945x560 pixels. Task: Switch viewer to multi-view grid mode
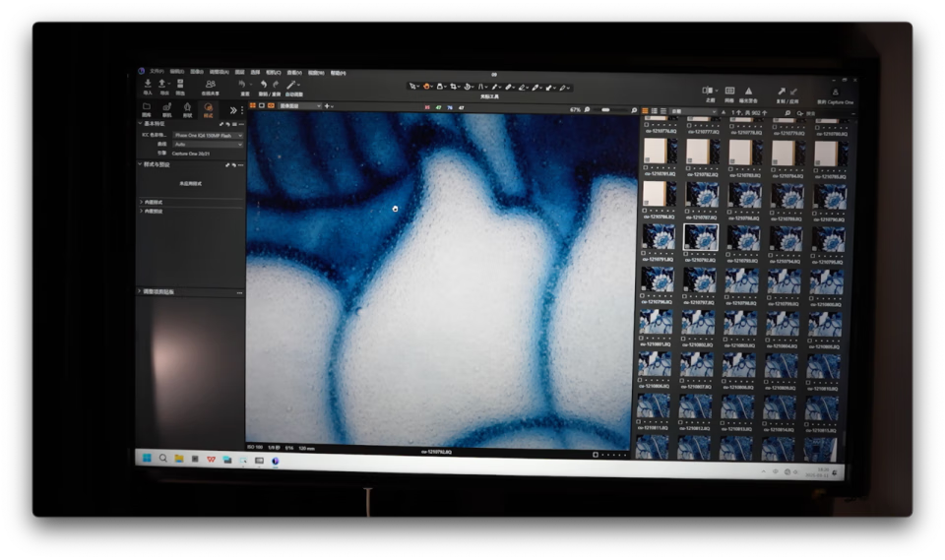click(252, 105)
